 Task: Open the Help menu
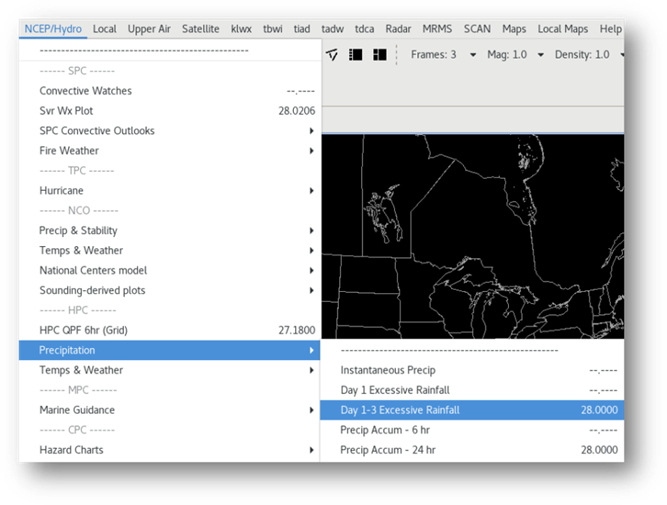610,29
